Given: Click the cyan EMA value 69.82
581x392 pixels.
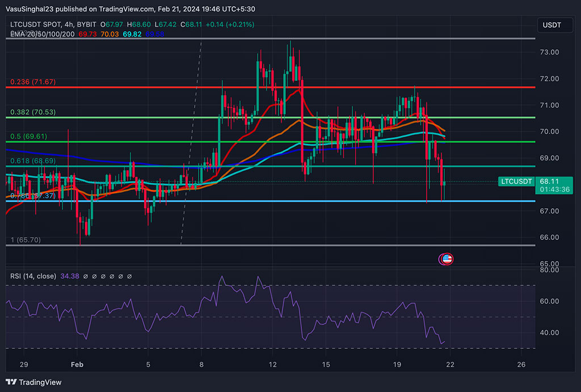Looking at the screenshot, I should [x=131, y=34].
